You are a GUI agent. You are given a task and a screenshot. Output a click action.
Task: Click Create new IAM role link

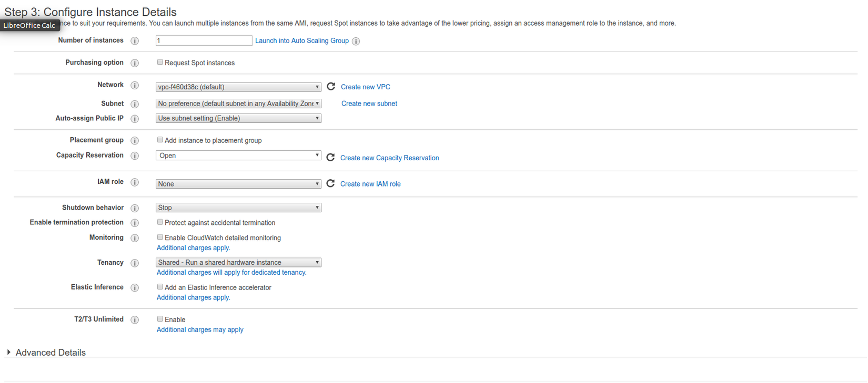(370, 184)
